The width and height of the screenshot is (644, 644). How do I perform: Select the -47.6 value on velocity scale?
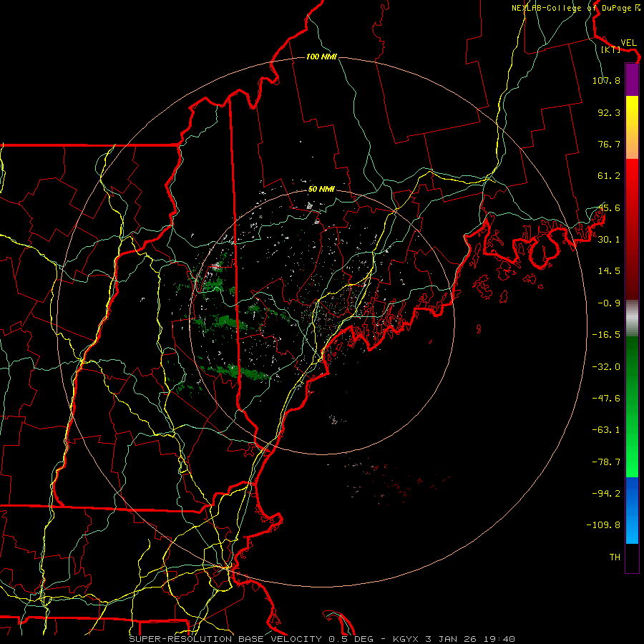pos(606,399)
